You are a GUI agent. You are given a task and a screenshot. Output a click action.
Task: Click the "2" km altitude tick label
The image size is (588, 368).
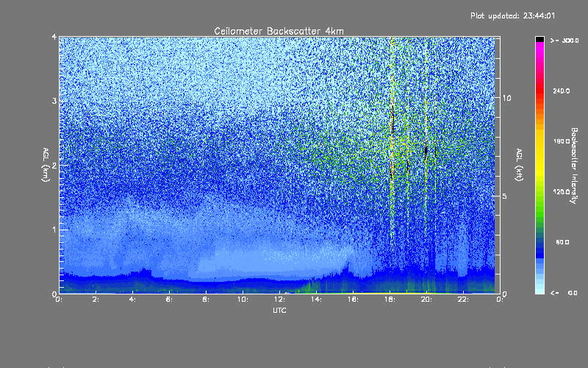point(54,165)
